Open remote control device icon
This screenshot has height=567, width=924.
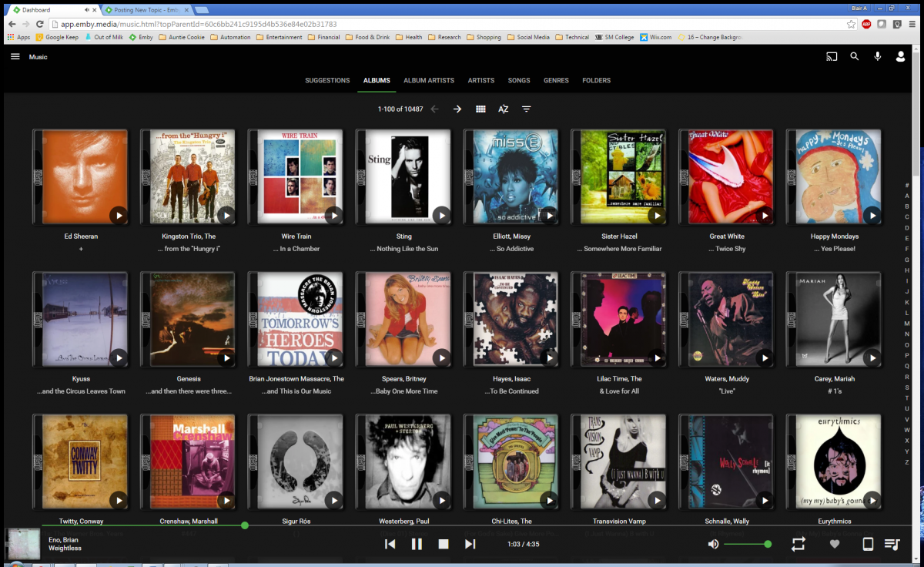pos(868,544)
